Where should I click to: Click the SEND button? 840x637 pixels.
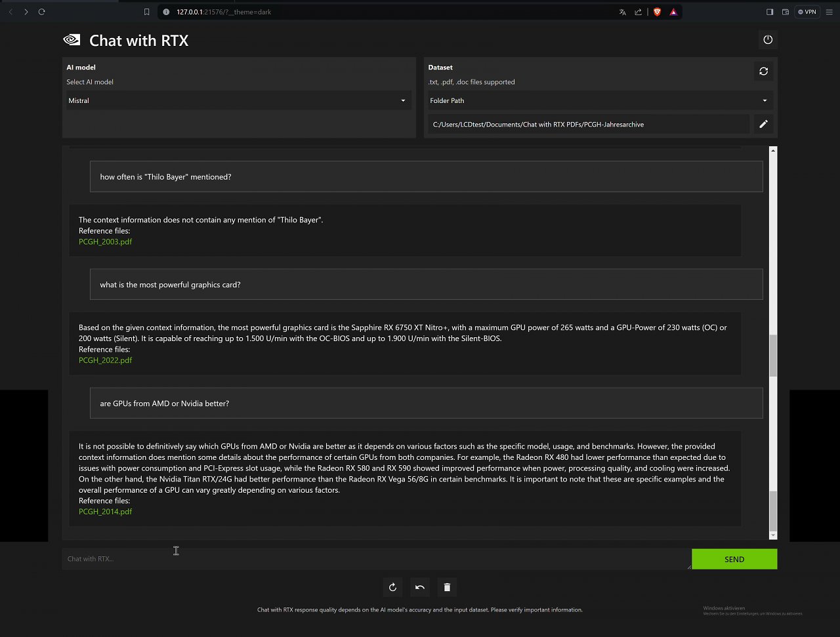[x=734, y=559]
